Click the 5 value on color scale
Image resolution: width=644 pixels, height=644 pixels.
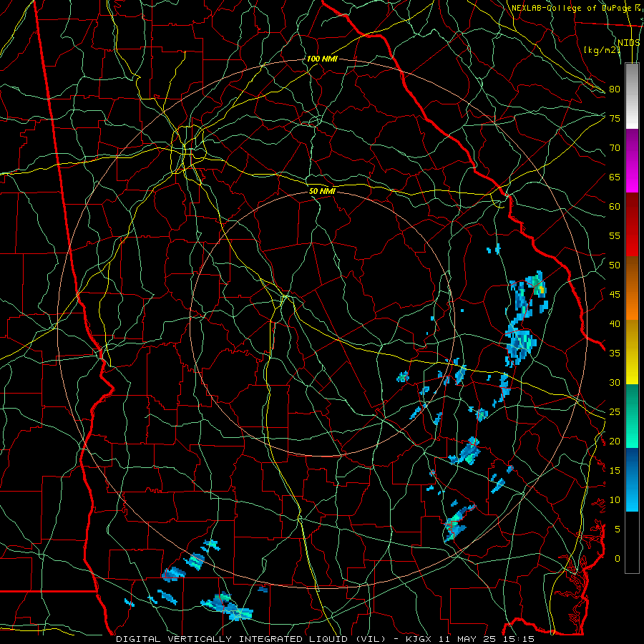point(618,529)
